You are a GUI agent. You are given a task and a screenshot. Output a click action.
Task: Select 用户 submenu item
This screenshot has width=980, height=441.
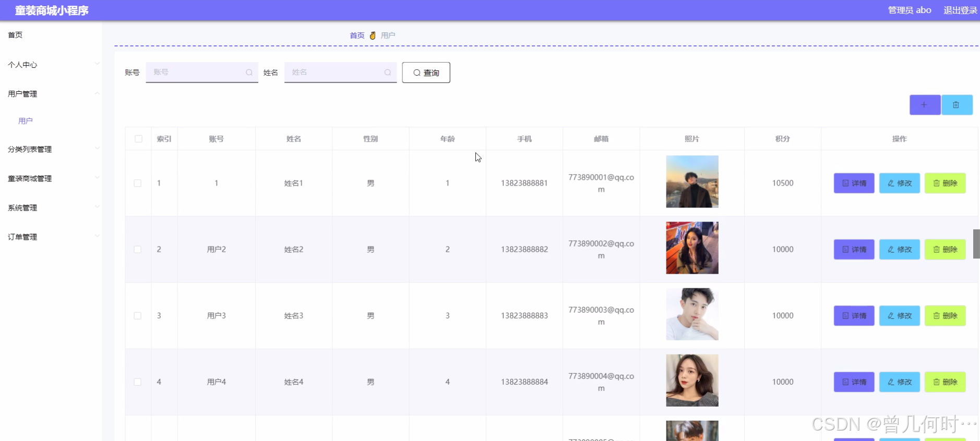[x=26, y=121]
